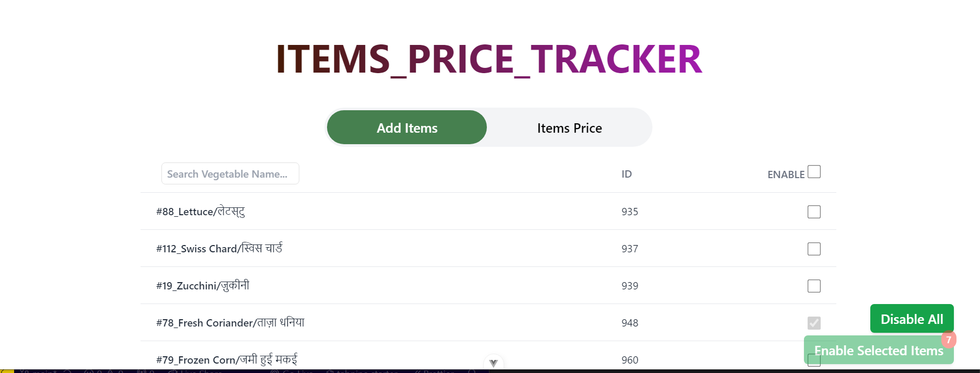Open the errors and warnings indicator
980x373 pixels.
coord(104,371)
